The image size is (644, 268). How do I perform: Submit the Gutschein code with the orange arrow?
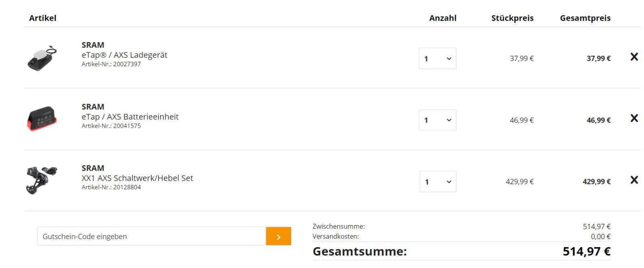[x=278, y=236]
